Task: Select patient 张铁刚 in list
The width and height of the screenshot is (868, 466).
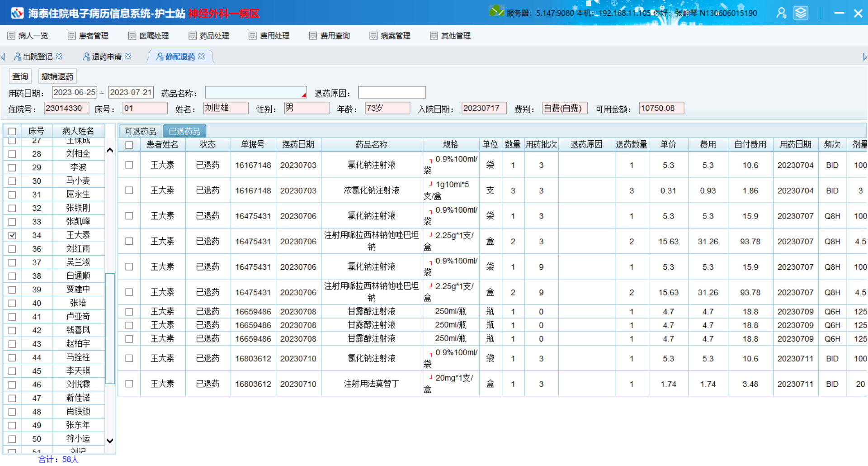Action: coord(78,208)
